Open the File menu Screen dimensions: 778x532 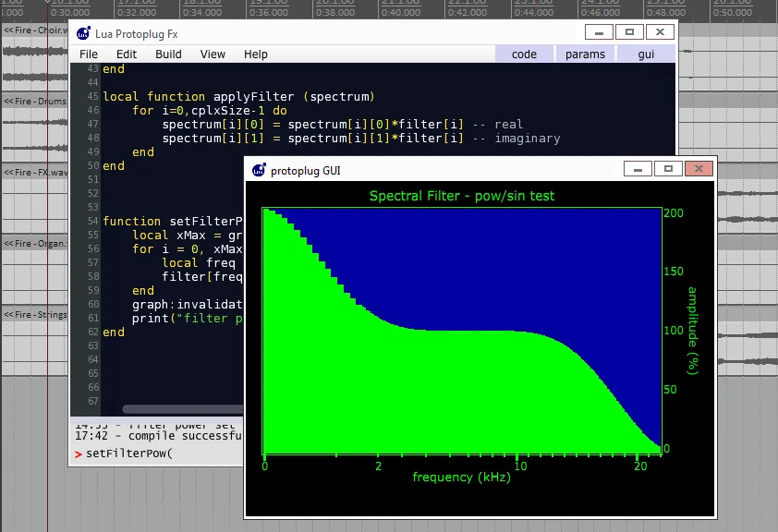(x=89, y=54)
